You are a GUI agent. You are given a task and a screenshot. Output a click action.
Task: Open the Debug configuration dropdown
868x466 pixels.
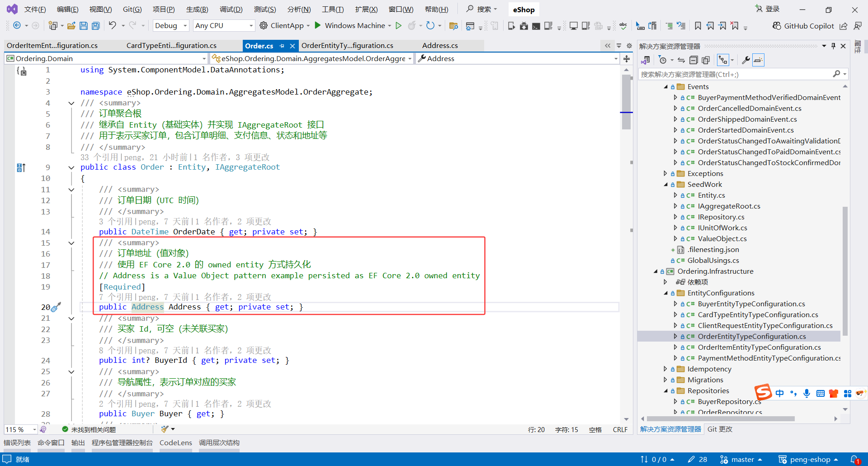171,26
